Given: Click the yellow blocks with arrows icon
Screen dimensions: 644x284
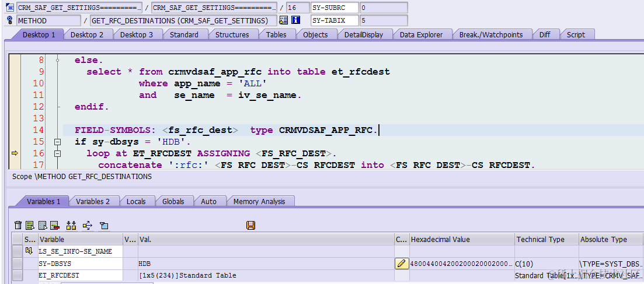Looking at the screenshot, I should click(71, 225).
